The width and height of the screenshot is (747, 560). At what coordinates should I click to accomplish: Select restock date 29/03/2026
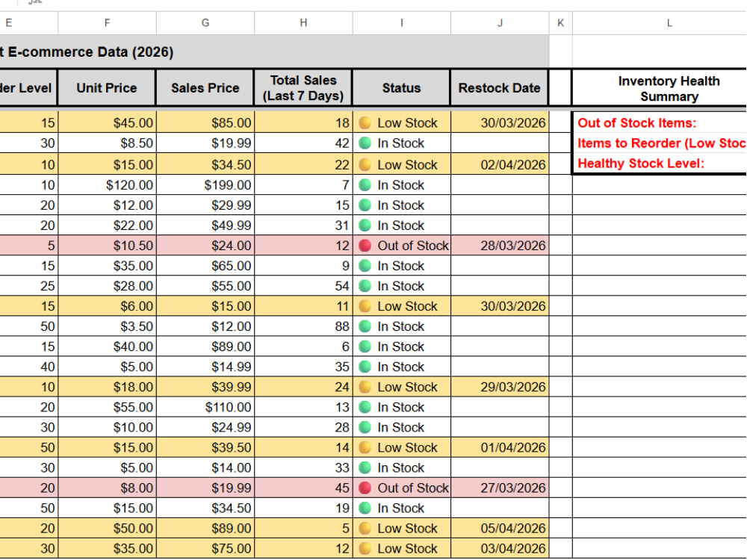(x=500, y=387)
